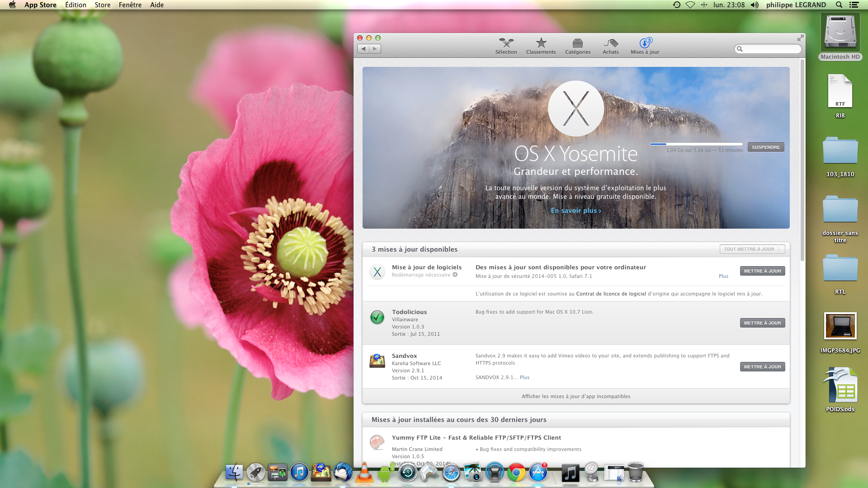
Task: Launch Safari compass from the Dock
Action: [451, 473]
